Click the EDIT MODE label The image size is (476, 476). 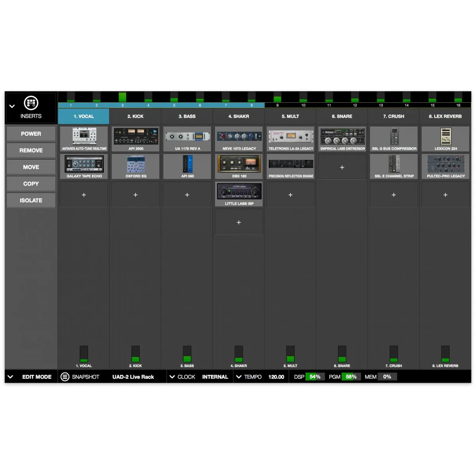tap(37, 377)
